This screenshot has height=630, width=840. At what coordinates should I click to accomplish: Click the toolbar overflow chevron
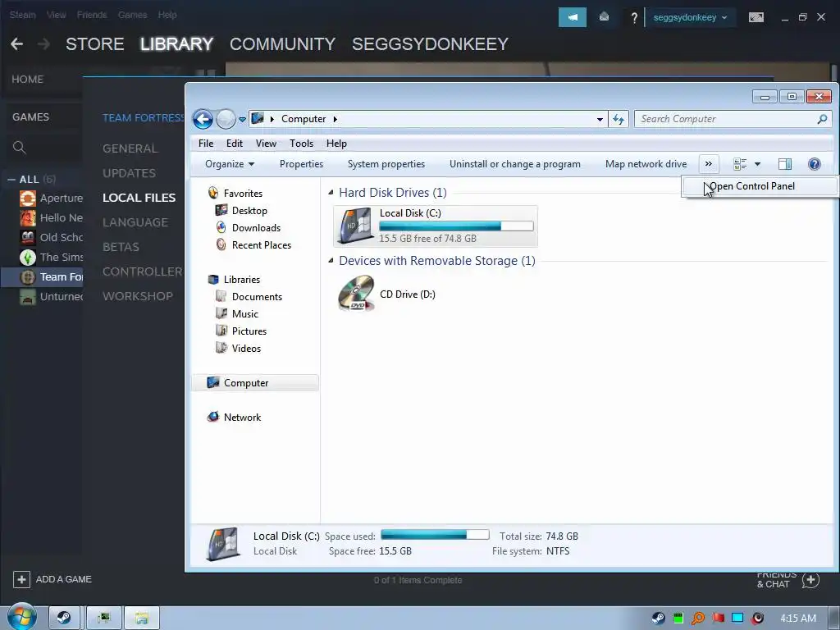click(708, 164)
